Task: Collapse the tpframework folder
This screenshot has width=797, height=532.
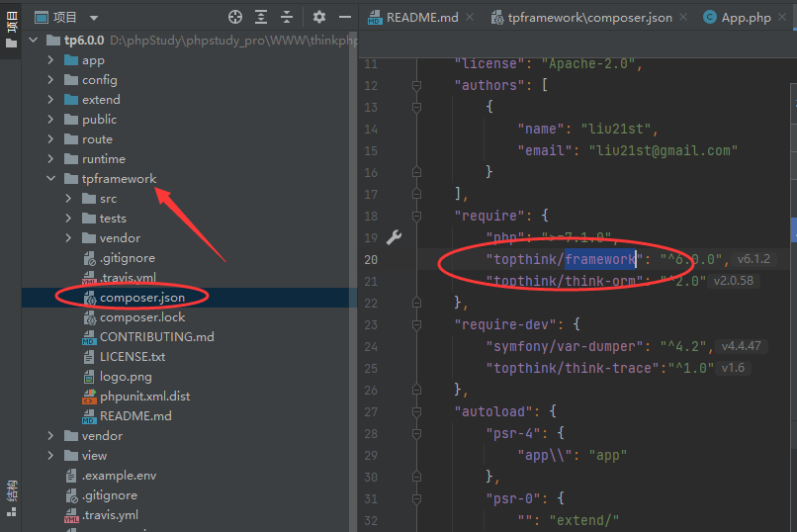Action: (x=50, y=178)
